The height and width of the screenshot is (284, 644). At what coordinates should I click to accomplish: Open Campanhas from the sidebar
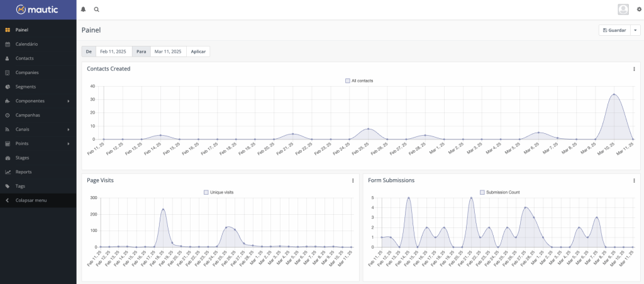(27, 116)
